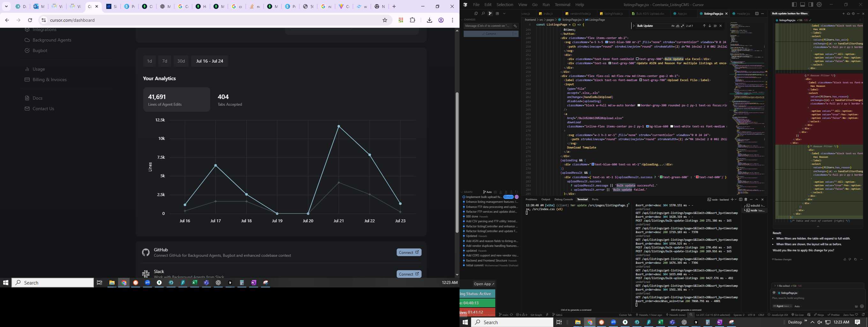Open Auto model selector in chat input
Screen dimensions: 868x327
pos(797,306)
